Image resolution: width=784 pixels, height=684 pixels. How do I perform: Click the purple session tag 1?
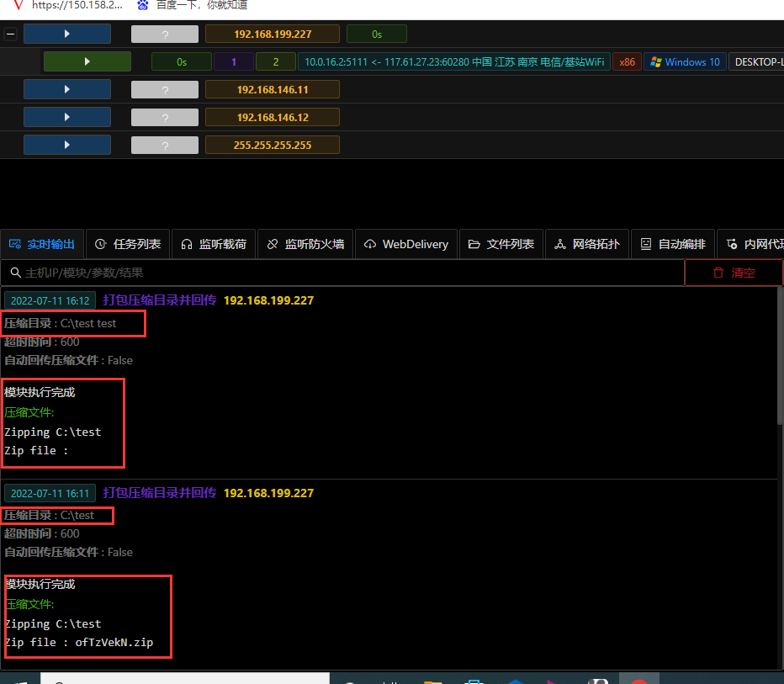234,62
